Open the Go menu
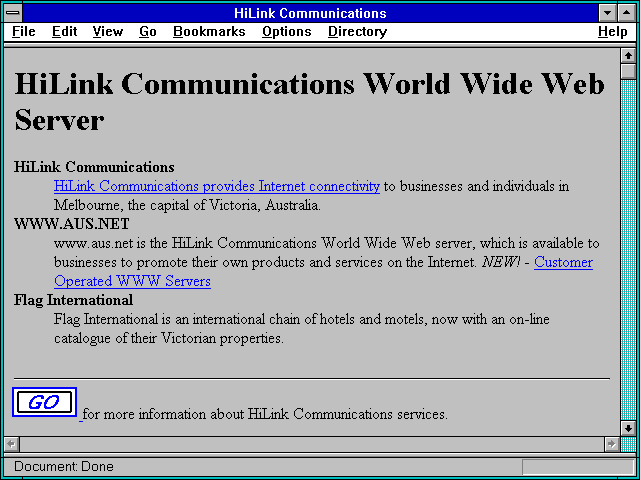 coord(148,32)
